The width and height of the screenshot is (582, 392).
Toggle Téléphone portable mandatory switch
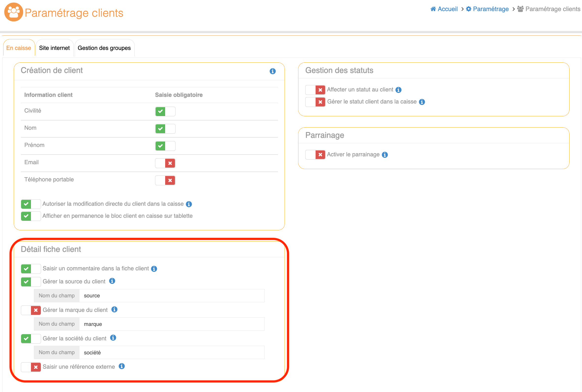pyautogui.click(x=165, y=180)
